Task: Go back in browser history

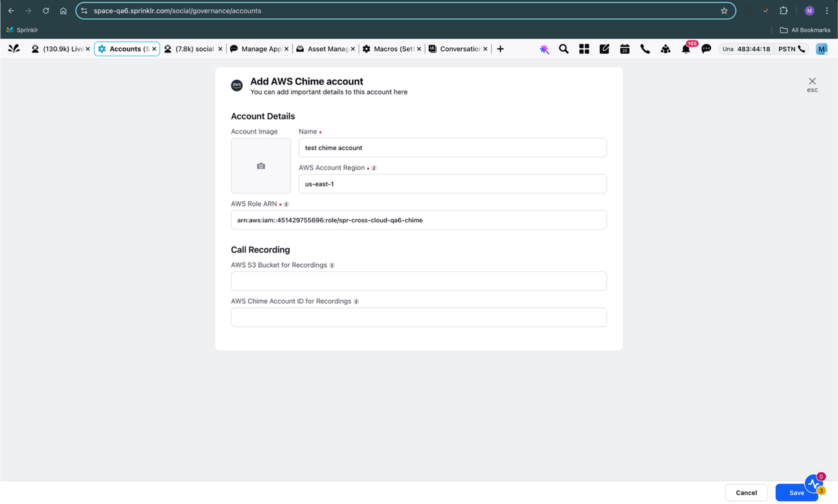Action: (x=11, y=11)
